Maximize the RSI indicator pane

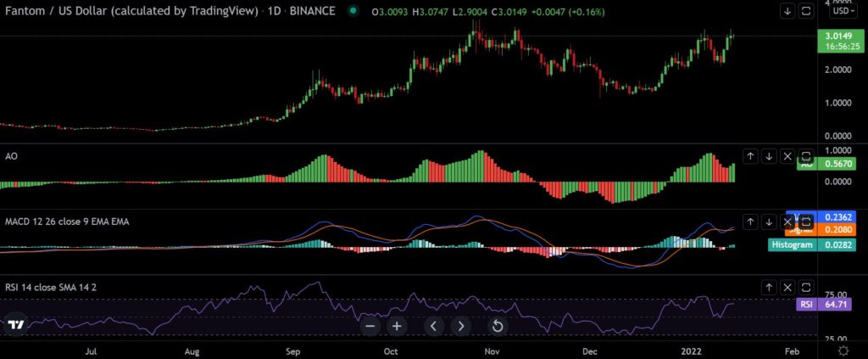pyautogui.click(x=806, y=287)
